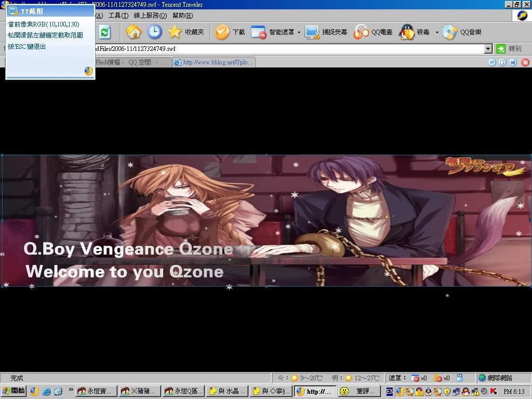Open the 永恆寅 taskbar window
This screenshot has height=399, width=532.
click(x=96, y=391)
